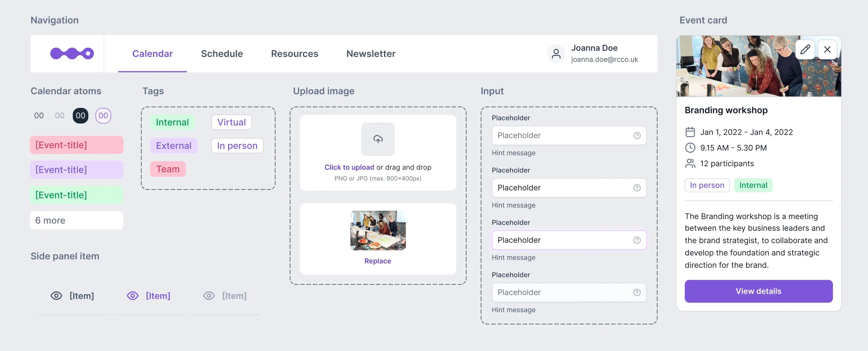Screen dimensions: 868x351
Task: Click the help icon in last input
Action: click(636, 292)
